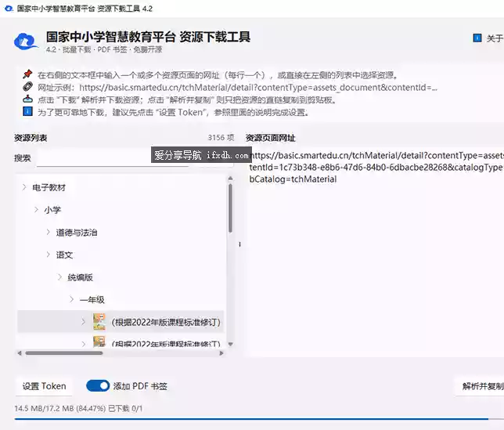Click the 3156 项 count label

[x=221, y=138]
